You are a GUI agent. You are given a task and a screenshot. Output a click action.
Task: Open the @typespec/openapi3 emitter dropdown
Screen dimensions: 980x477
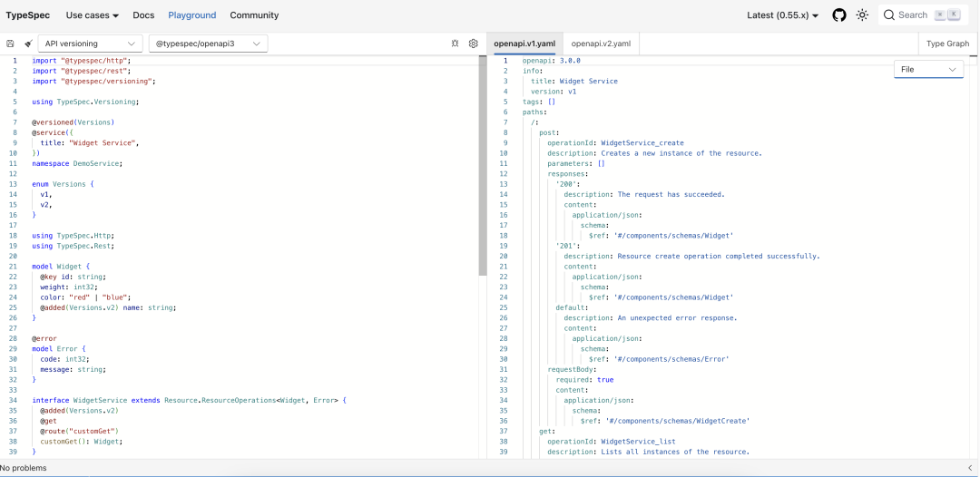click(x=208, y=44)
